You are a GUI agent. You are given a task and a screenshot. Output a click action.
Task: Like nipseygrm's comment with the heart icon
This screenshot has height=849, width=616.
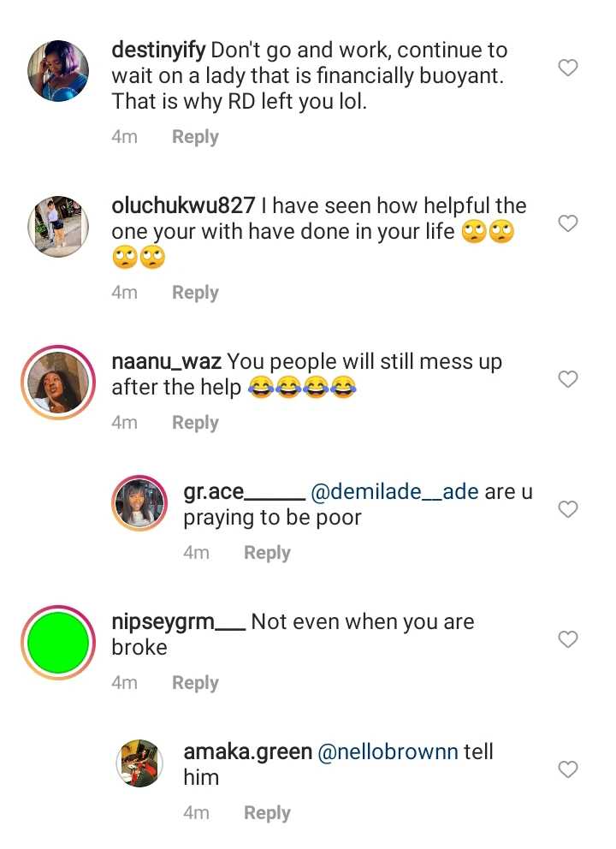coord(567,639)
